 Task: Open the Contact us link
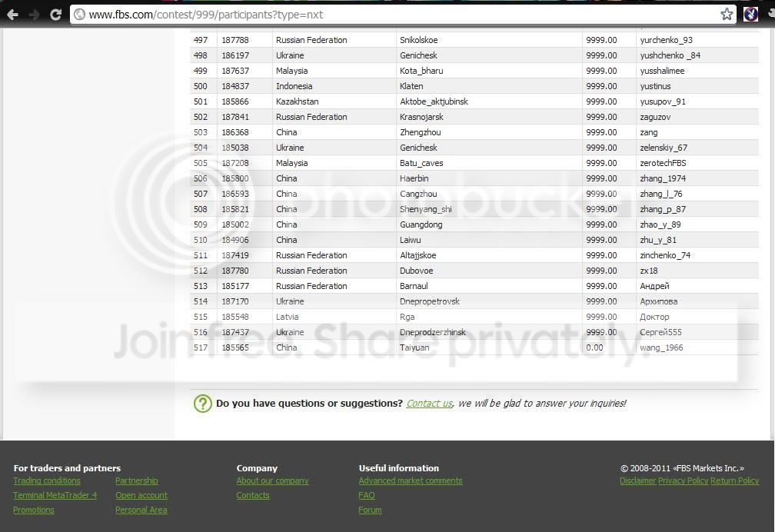(429, 404)
